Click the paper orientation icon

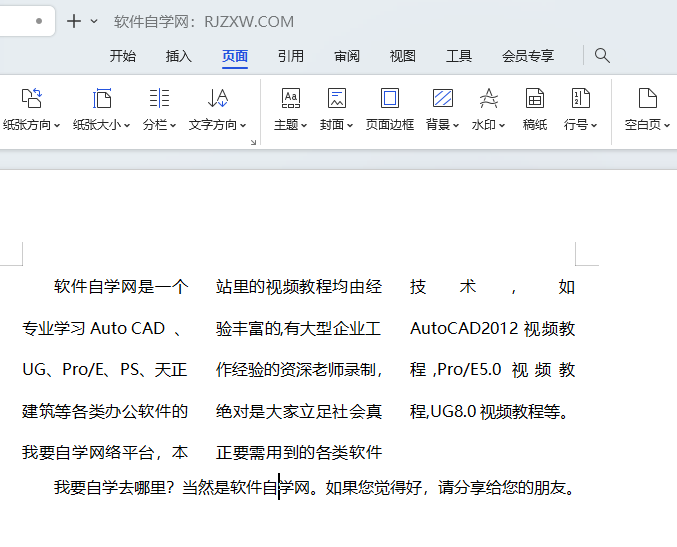[x=32, y=98]
